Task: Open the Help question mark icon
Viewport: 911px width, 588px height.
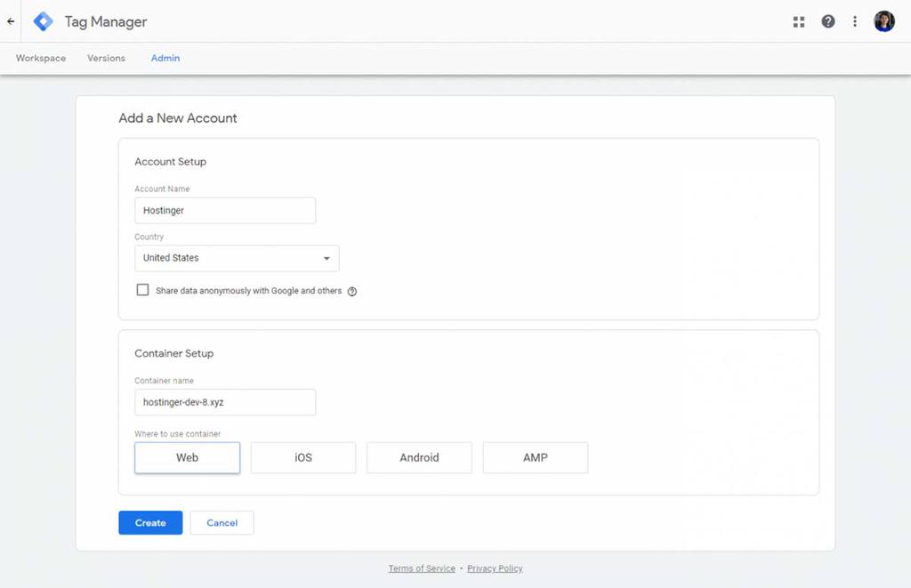Action: click(x=827, y=20)
